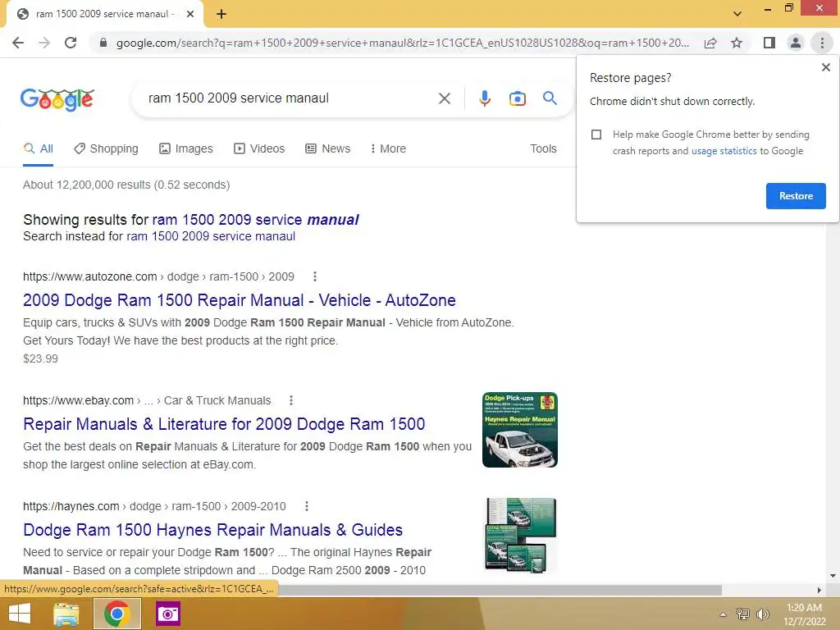
Task: Switch to the Videos tab
Action: pyautogui.click(x=259, y=149)
